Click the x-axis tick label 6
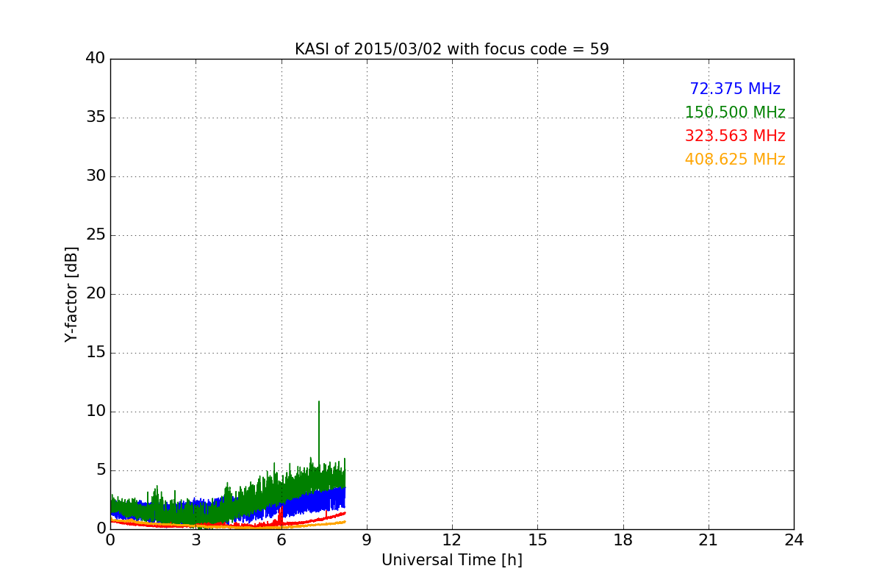 [281, 539]
